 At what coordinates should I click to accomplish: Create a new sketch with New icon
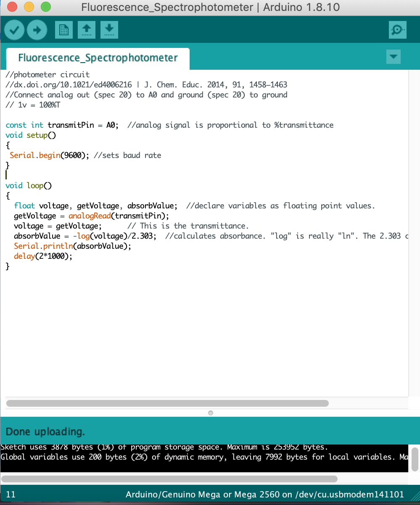pyautogui.click(x=63, y=30)
